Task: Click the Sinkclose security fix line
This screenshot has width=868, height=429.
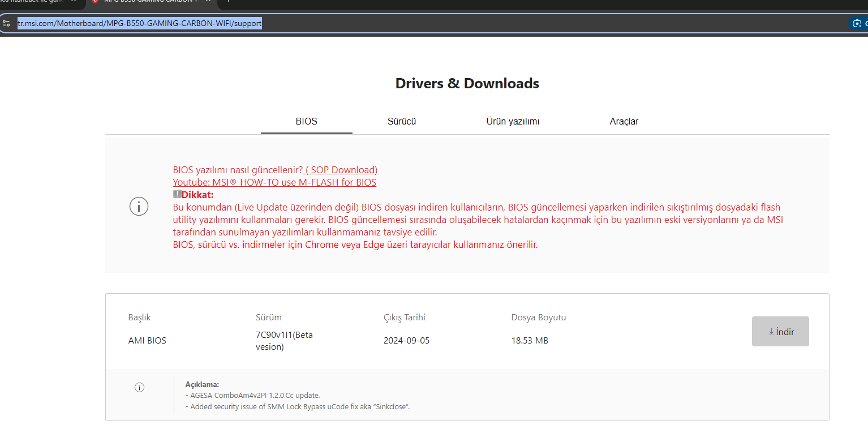Action: 298,407
